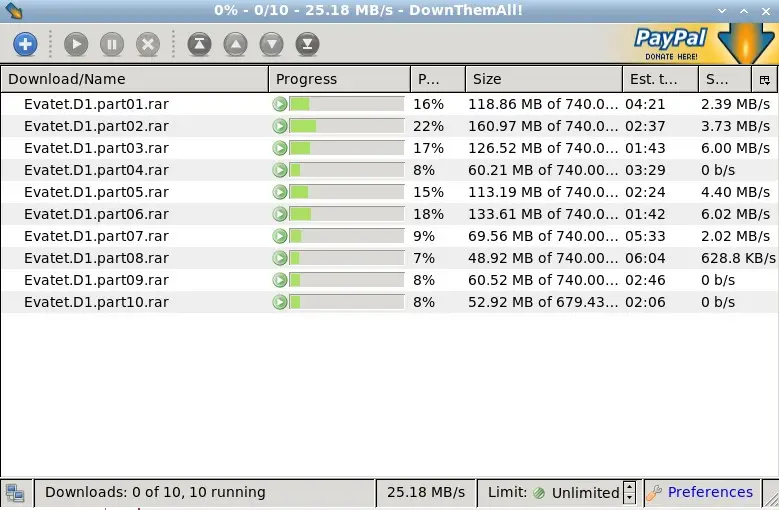This screenshot has height=510, width=779.
Task: Select the Evatet.D1.part05.rar row
Action: pos(390,192)
